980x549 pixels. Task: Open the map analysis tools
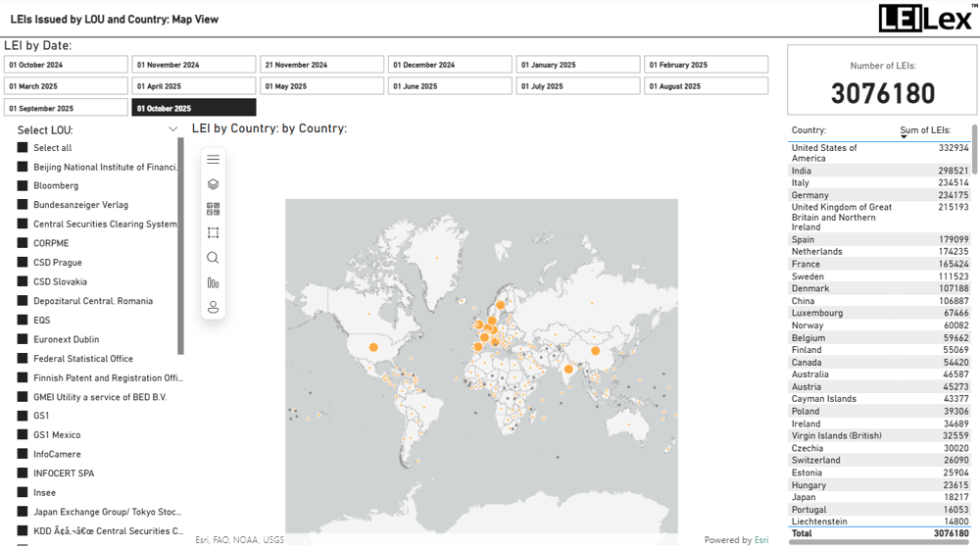(x=213, y=282)
